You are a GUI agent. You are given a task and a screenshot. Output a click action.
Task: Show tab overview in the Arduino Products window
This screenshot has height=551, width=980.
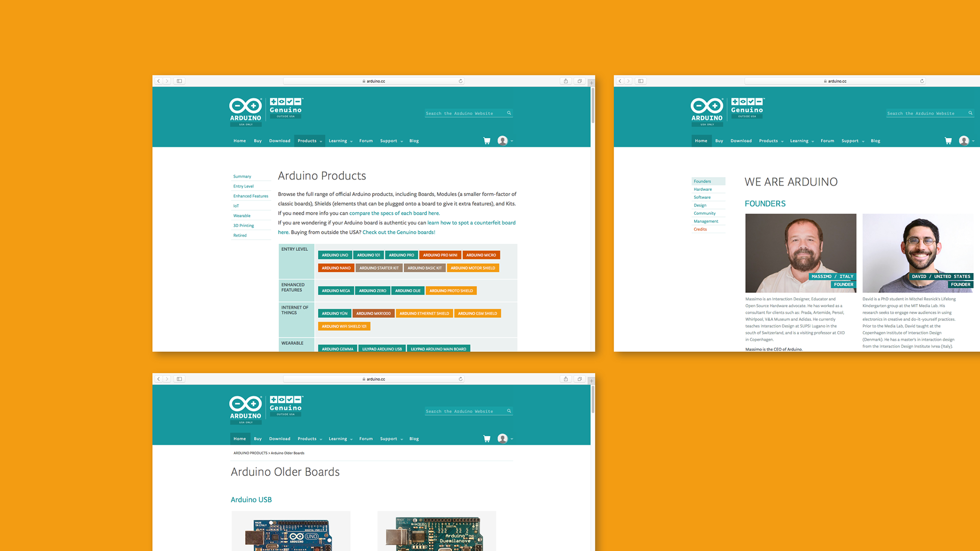pos(579,81)
